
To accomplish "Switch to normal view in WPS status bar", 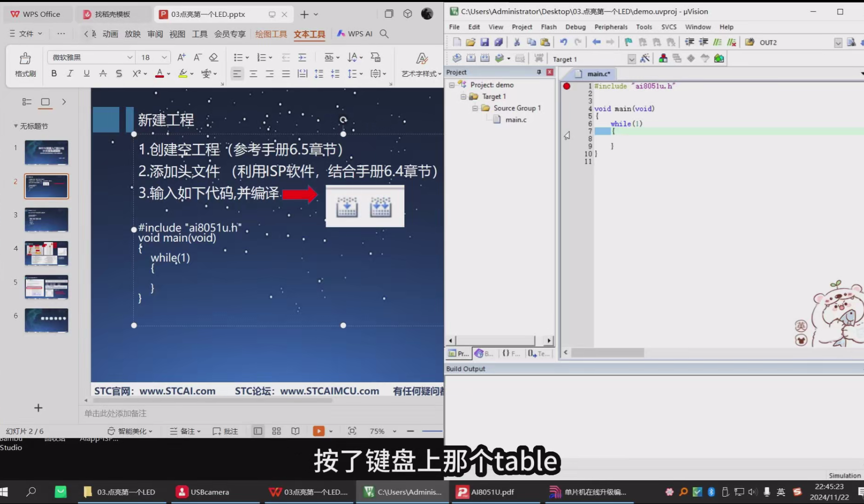I will 258,431.
